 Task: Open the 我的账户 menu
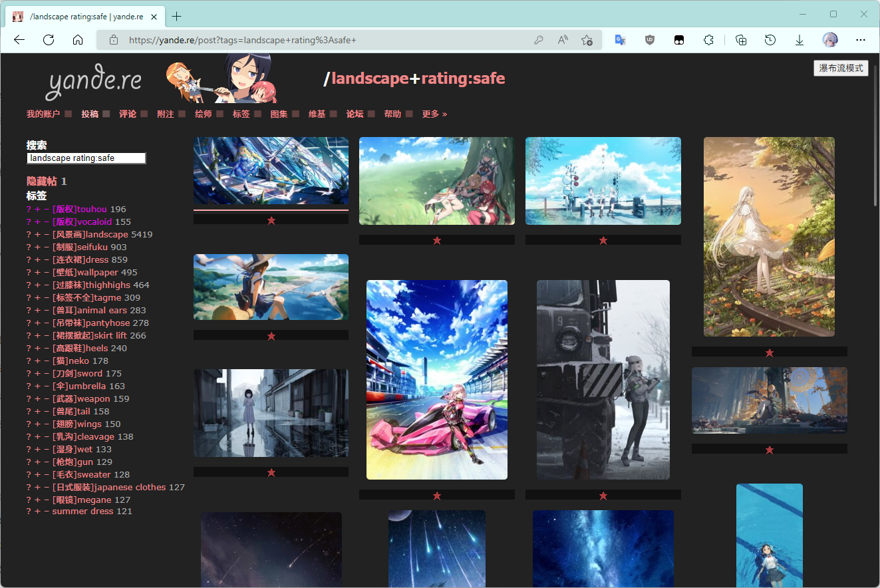click(43, 114)
